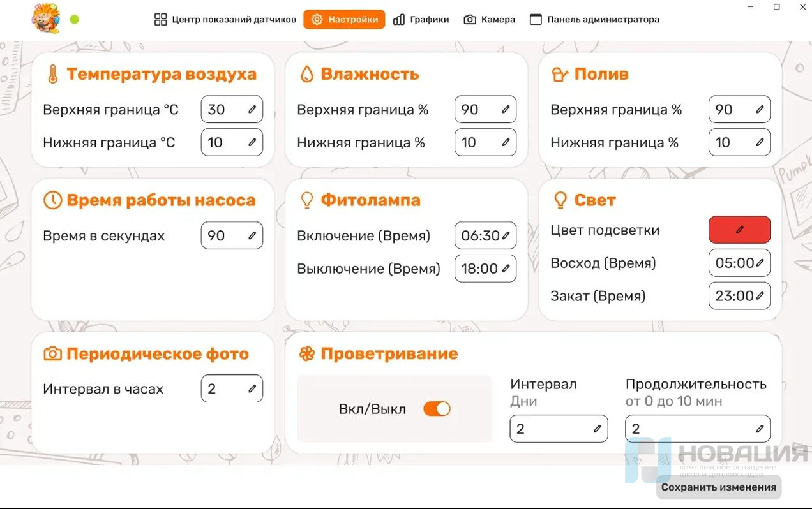
Task: Click pencil icon for periodic photo interval
Action: pyautogui.click(x=252, y=389)
